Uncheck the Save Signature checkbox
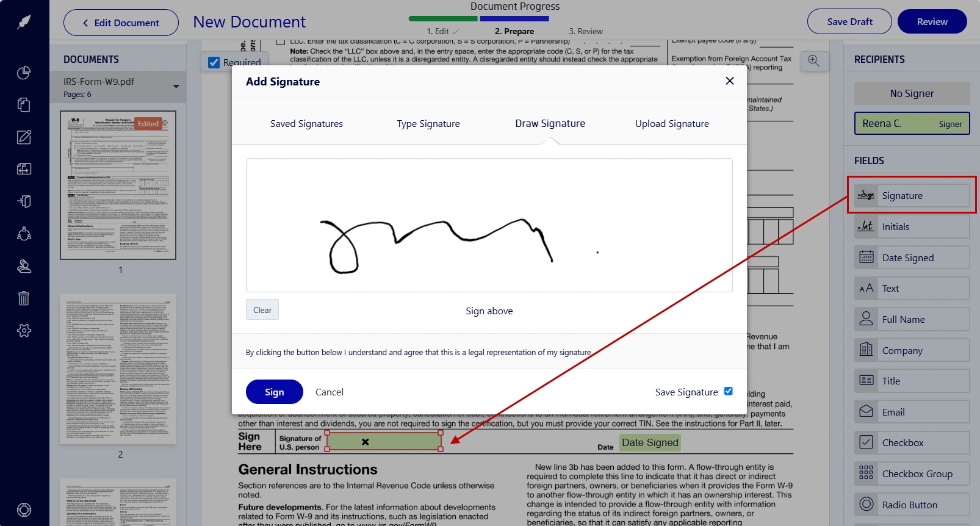This screenshot has width=980, height=526. (728, 391)
